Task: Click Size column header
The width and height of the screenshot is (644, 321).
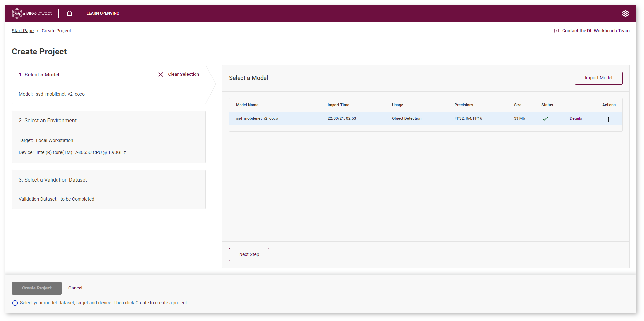Action: 517,105
